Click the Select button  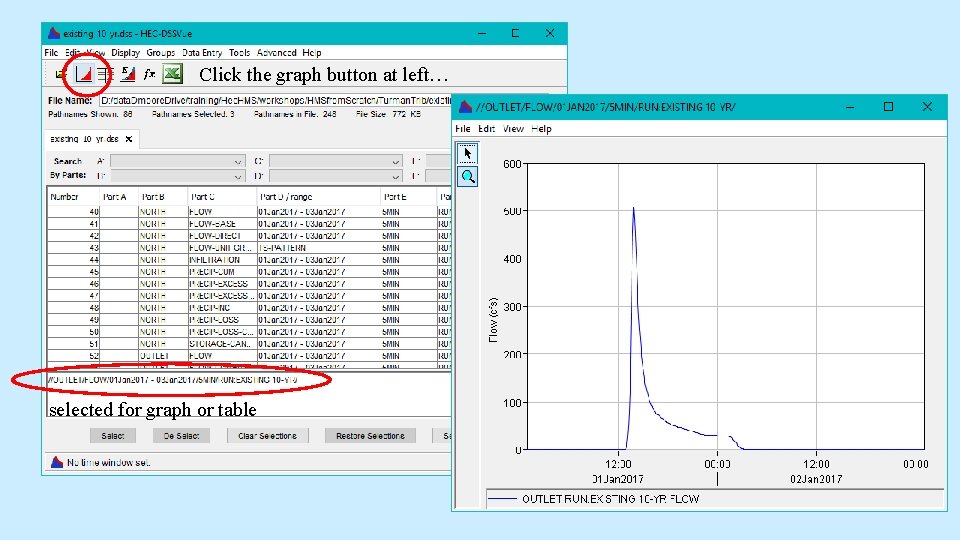(113, 436)
